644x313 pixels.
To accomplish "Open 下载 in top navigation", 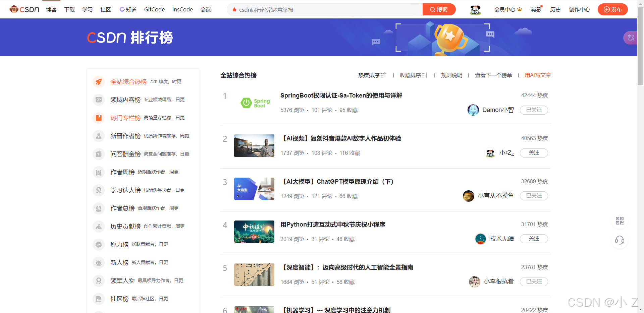I will pos(69,9).
